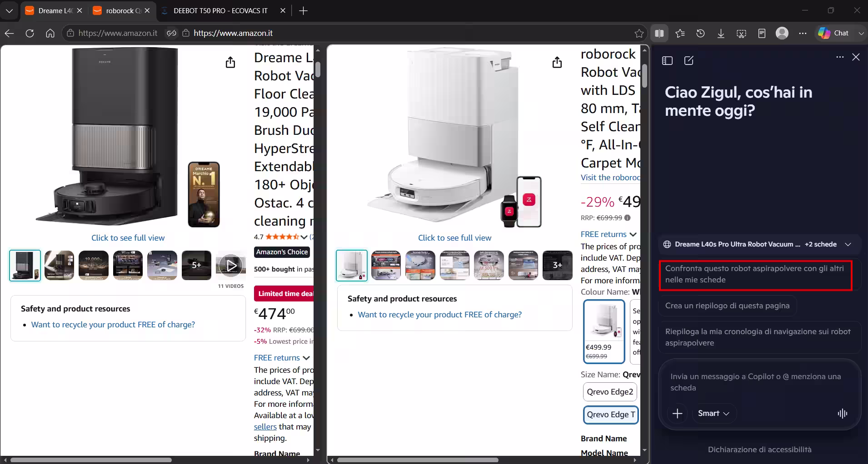Start Copilot voice input
Image resolution: width=868 pixels, height=464 pixels.
[843, 414]
